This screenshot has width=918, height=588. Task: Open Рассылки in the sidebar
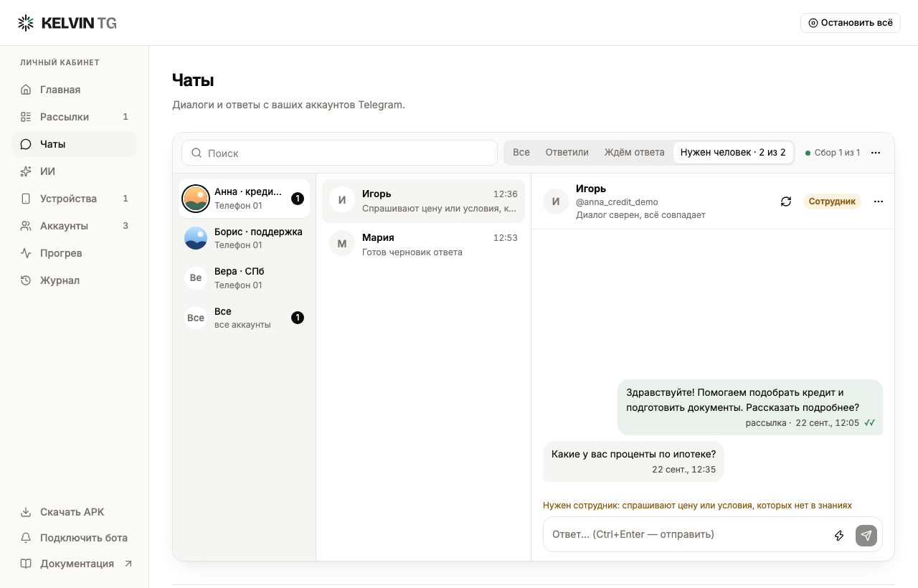74,117
